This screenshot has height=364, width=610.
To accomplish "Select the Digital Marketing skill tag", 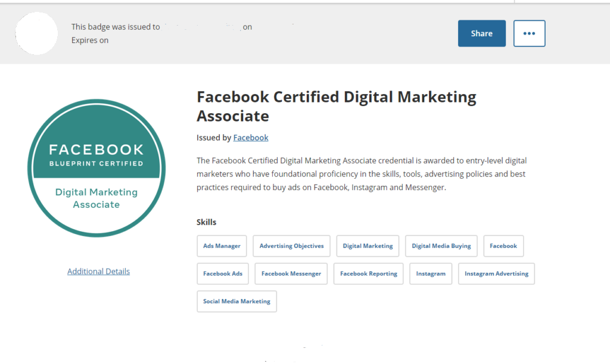I will [x=368, y=245].
